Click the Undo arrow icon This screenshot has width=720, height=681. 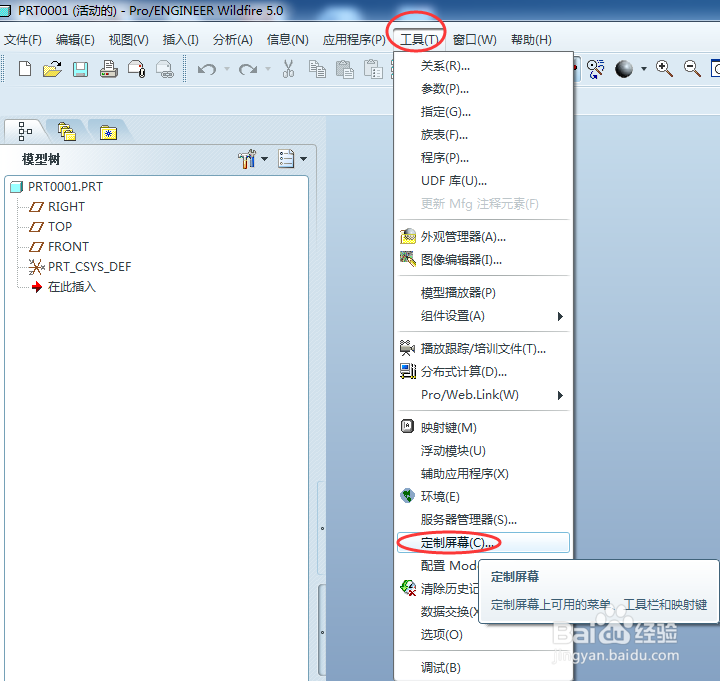[207, 69]
